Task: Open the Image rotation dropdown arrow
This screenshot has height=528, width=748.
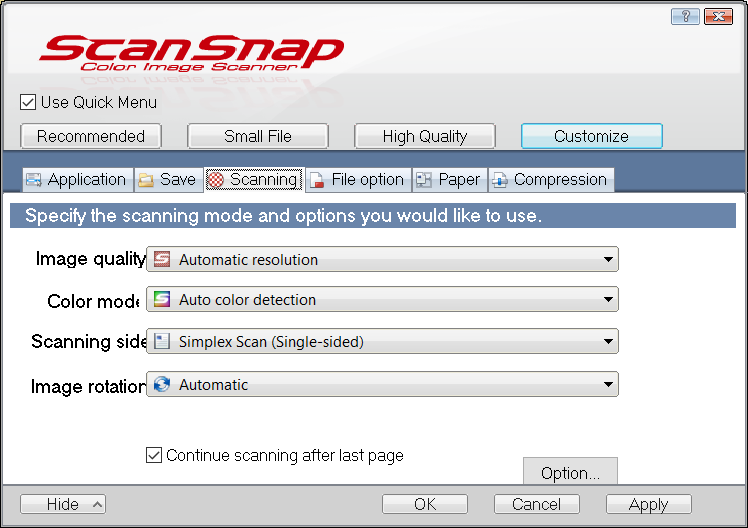Action: tap(608, 384)
